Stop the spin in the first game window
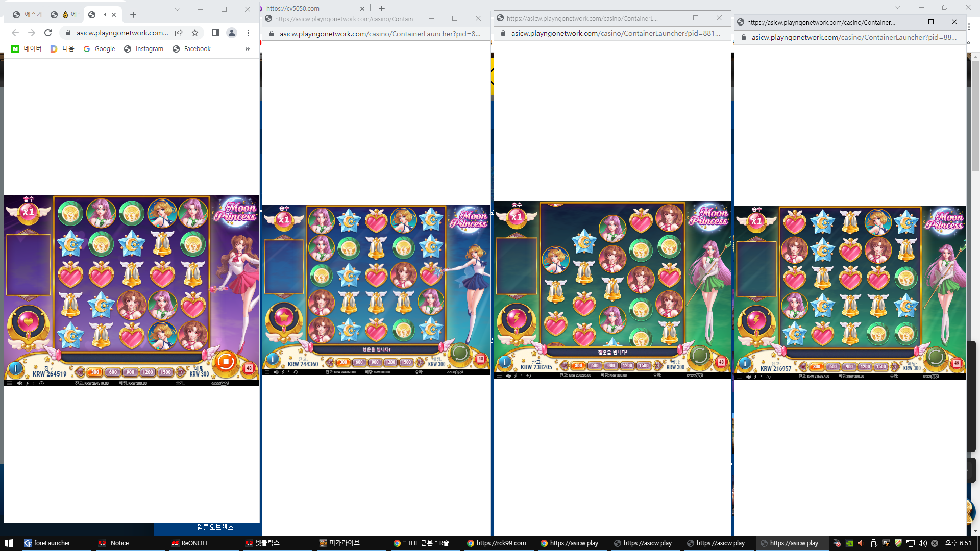The image size is (980, 551). [225, 362]
